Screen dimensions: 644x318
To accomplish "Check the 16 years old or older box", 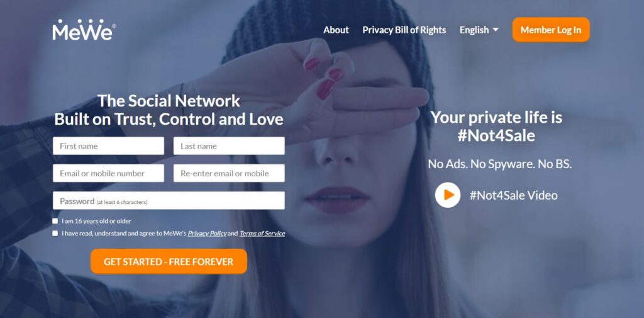I will (x=55, y=221).
